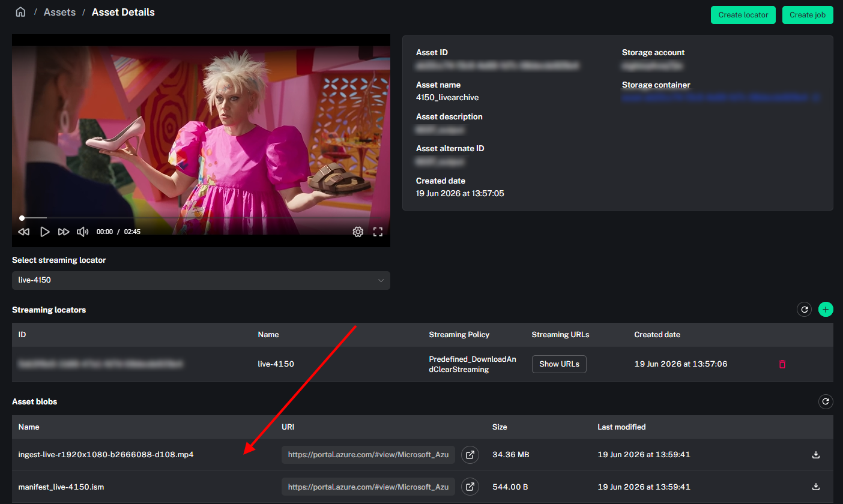Play the asset video
Viewport: 843px width, 504px height.
[x=44, y=232]
